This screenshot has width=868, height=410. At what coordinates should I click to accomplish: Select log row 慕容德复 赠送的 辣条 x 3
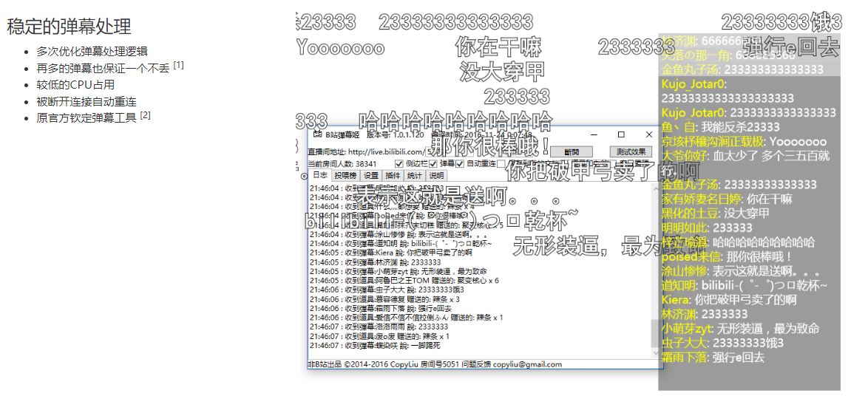pos(384,299)
